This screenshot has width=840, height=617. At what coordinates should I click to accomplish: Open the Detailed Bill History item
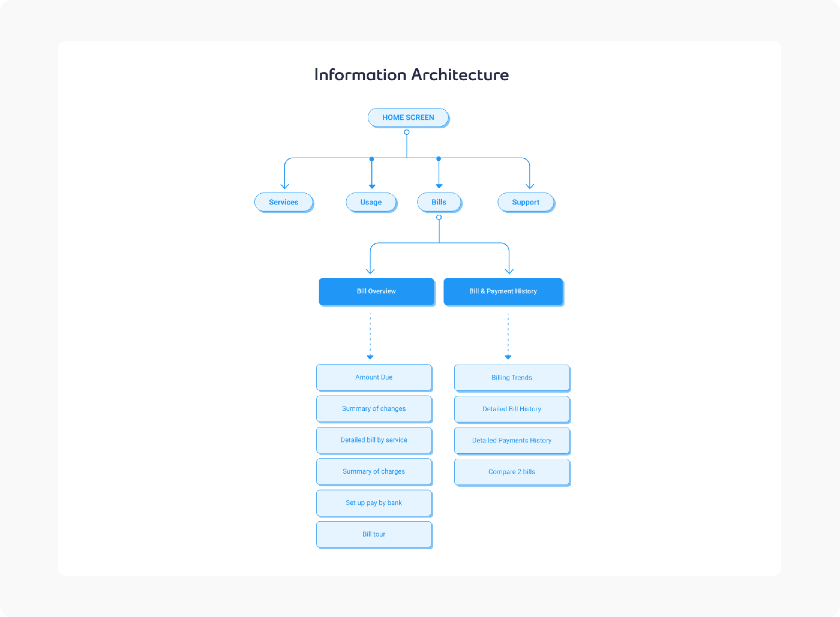tap(511, 409)
